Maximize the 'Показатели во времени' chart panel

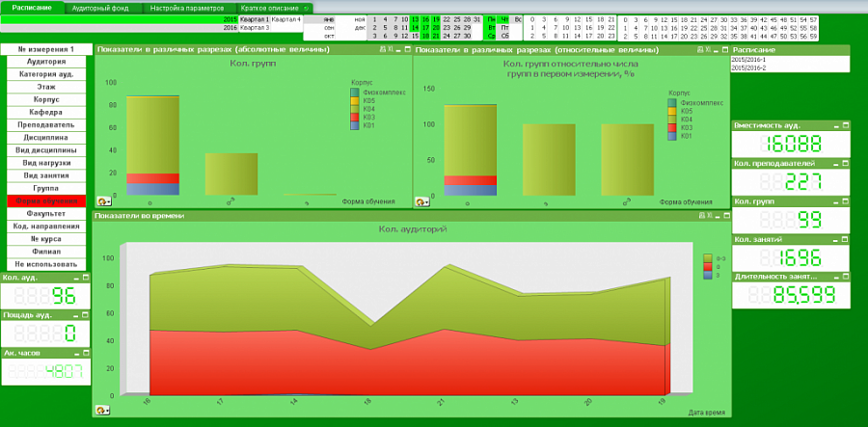click(724, 216)
